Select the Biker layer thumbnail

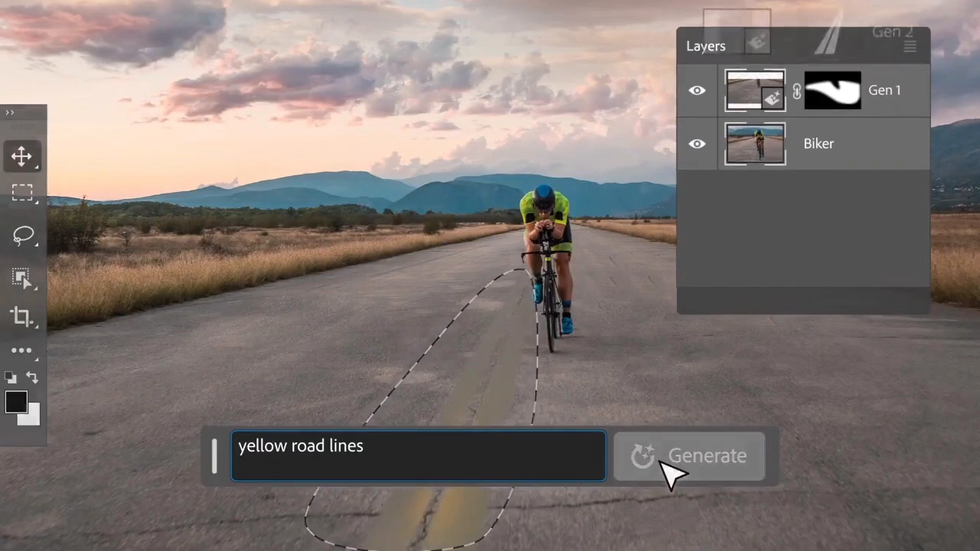755,144
